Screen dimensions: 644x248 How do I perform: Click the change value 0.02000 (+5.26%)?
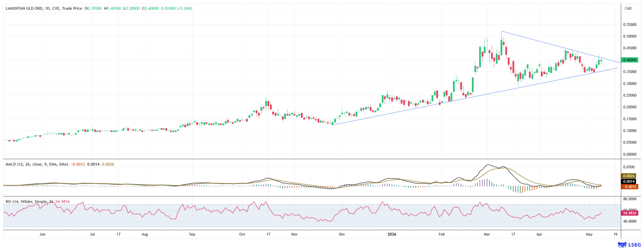pyautogui.click(x=176, y=8)
